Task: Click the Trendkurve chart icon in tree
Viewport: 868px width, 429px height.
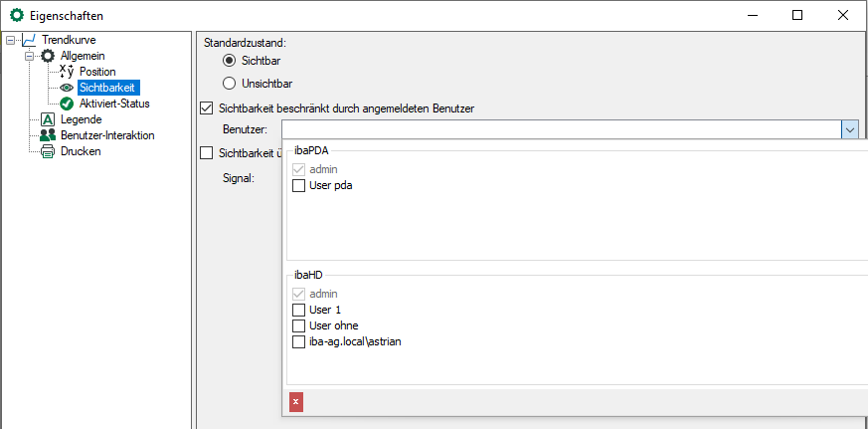Action: point(28,40)
